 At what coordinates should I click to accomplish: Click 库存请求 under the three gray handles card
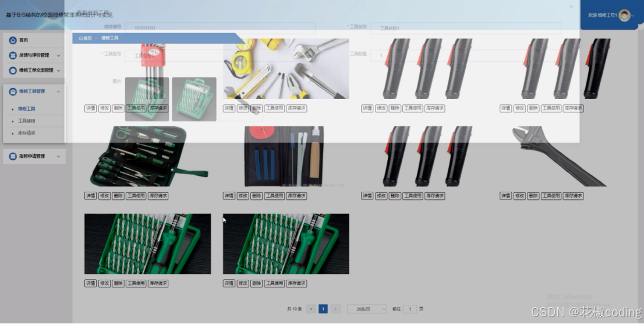tap(434, 108)
